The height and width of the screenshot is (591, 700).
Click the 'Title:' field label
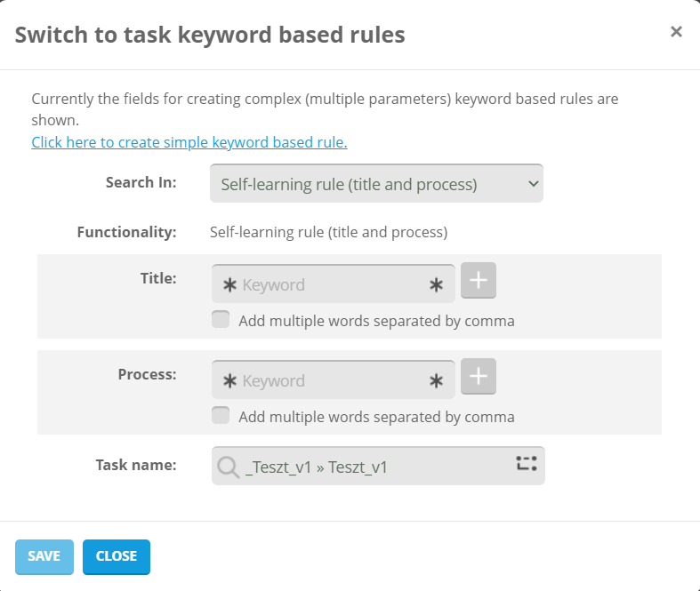click(x=158, y=278)
